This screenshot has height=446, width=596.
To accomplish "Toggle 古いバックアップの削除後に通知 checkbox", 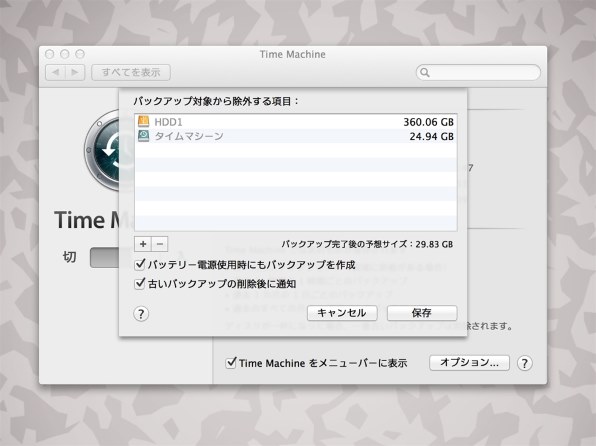I will click(140, 283).
